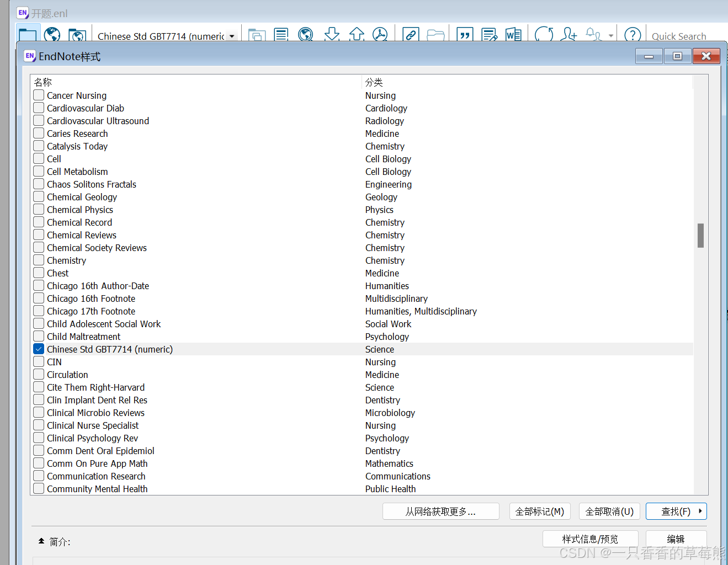The image size is (728, 565).
Task: Select integrated library and online mode icon
Action: click(77, 35)
